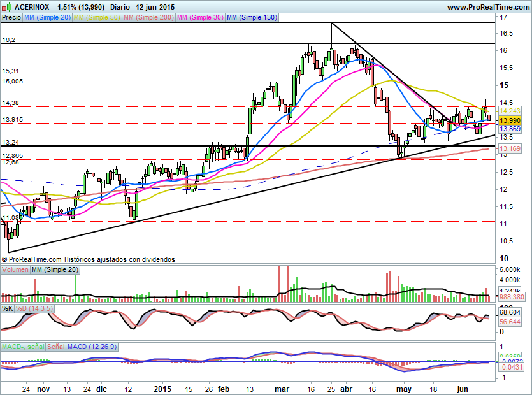Click the current price tag 13,990
532x395 pixels.
click(510, 120)
